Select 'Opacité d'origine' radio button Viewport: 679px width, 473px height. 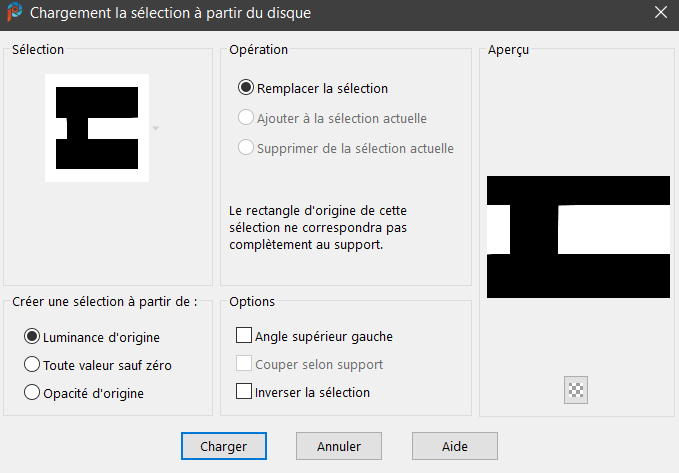click(32, 393)
